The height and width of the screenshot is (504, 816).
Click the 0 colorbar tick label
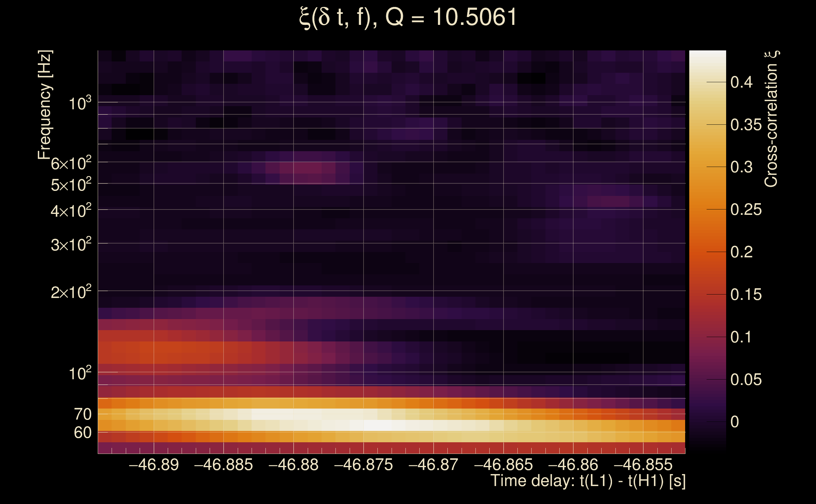[735, 422]
